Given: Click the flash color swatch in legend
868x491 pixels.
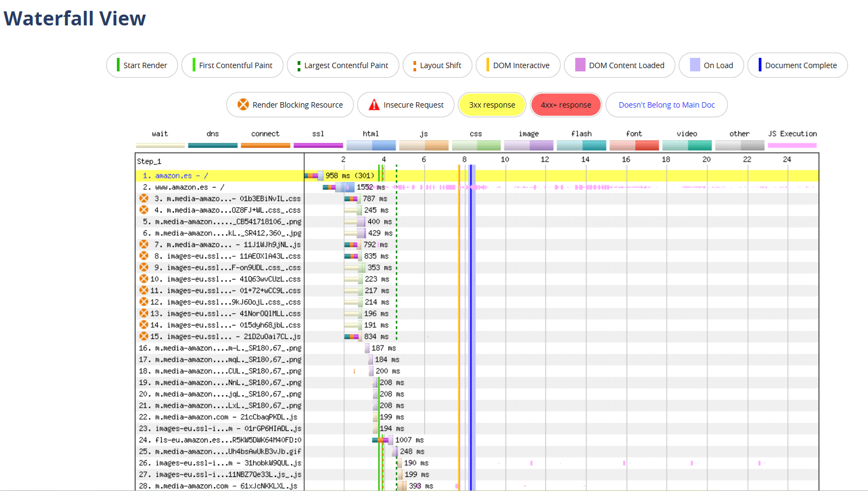Looking at the screenshot, I should pyautogui.click(x=582, y=145).
